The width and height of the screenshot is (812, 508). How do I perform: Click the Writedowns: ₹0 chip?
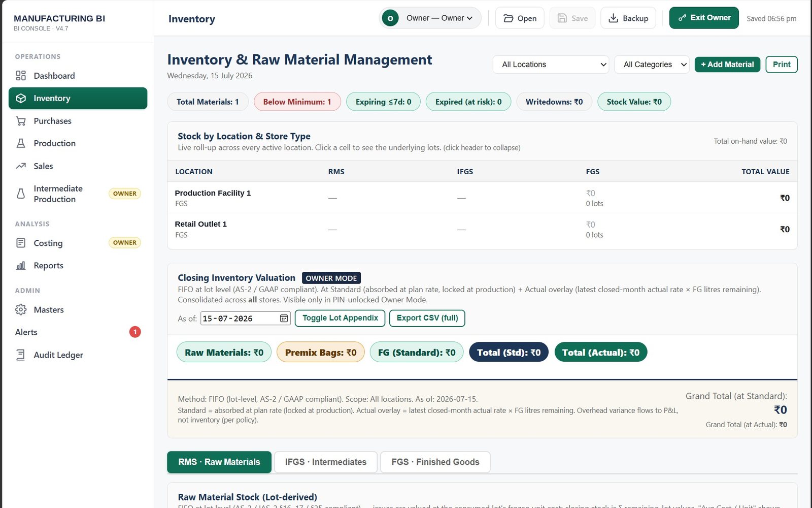[x=554, y=102]
